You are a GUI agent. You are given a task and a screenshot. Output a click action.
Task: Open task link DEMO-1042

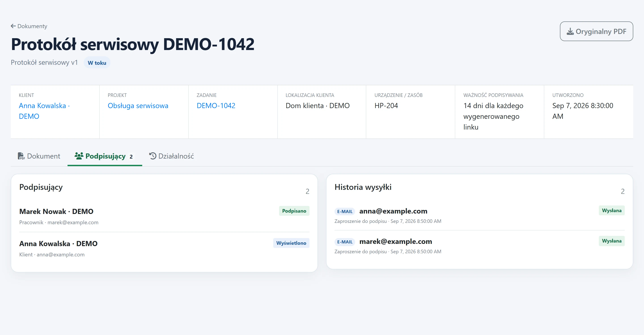tap(216, 106)
